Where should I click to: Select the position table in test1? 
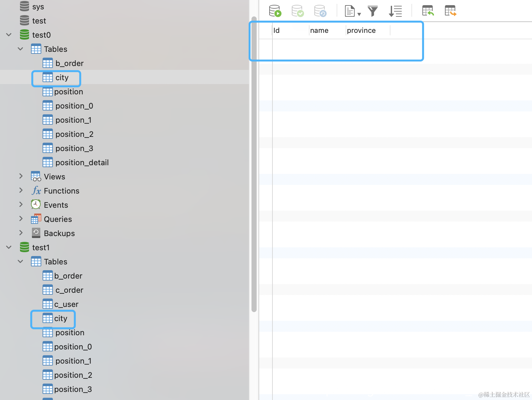point(70,333)
